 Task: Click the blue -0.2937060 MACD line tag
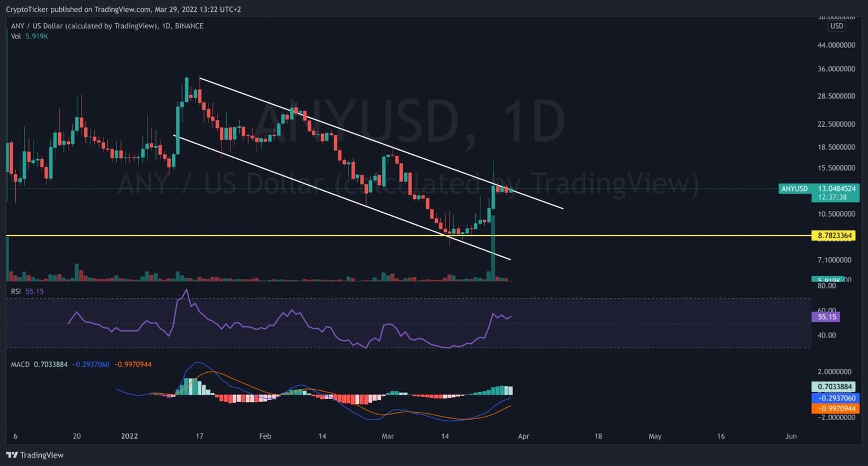[835, 398]
